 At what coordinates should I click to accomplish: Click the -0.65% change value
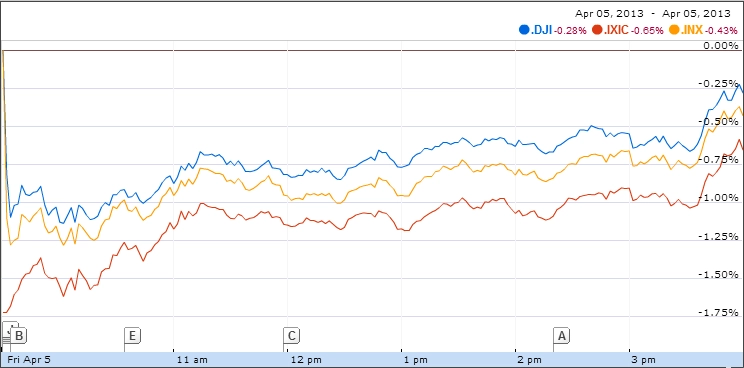tap(646, 31)
